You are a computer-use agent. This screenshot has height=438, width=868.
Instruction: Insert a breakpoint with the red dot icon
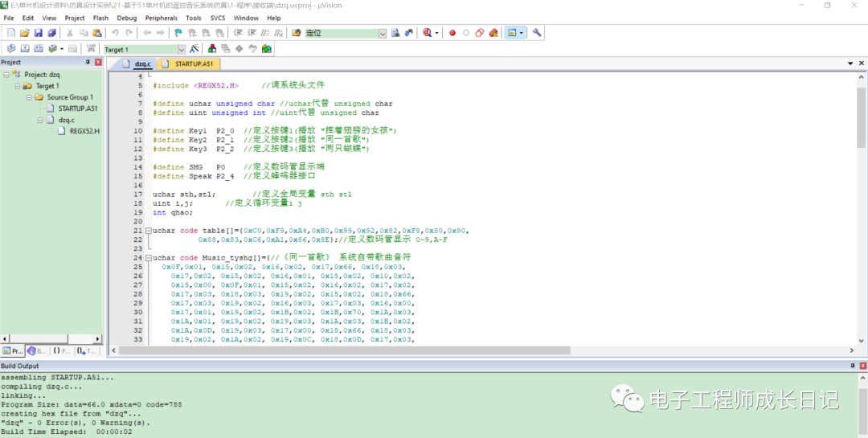[x=452, y=33]
